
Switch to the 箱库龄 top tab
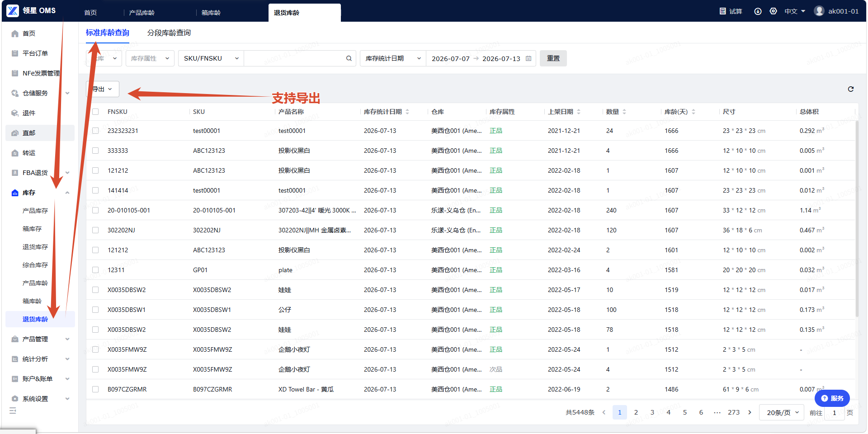211,13
